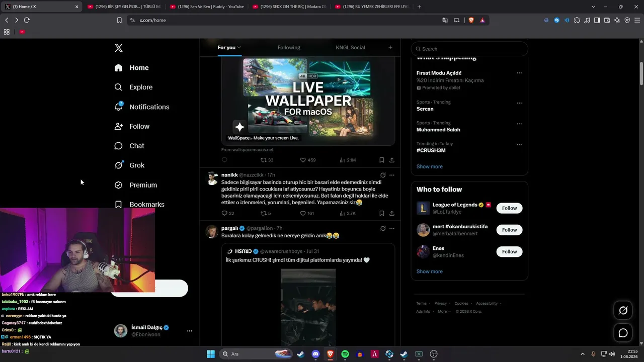Open Spotify from the taskbar
The width and height of the screenshot is (644, 362).
[345, 354]
